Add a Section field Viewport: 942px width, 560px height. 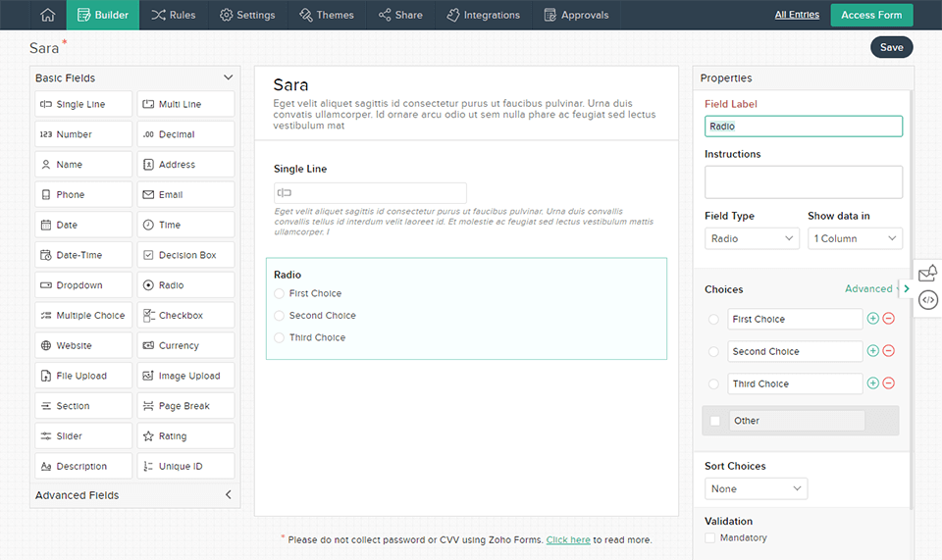click(x=83, y=406)
